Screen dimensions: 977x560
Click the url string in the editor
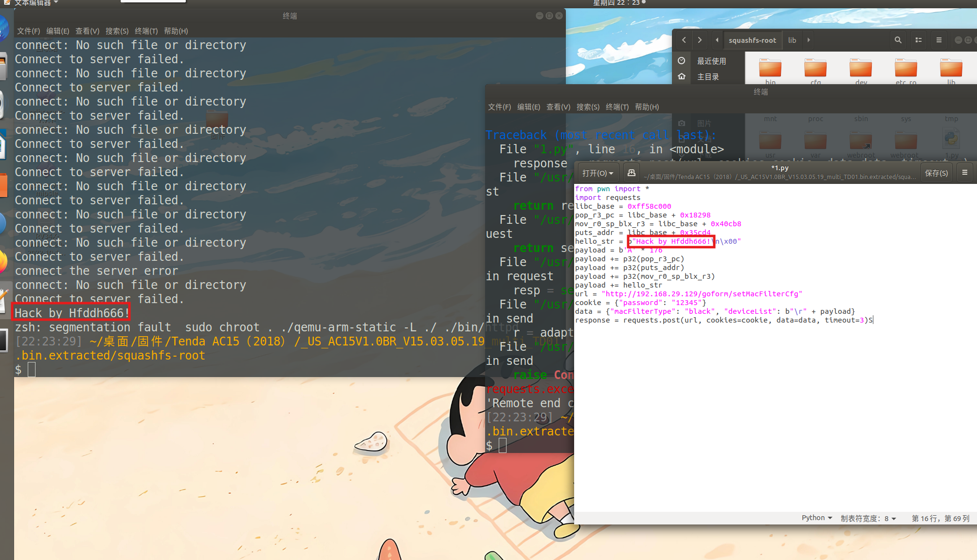[x=702, y=294]
